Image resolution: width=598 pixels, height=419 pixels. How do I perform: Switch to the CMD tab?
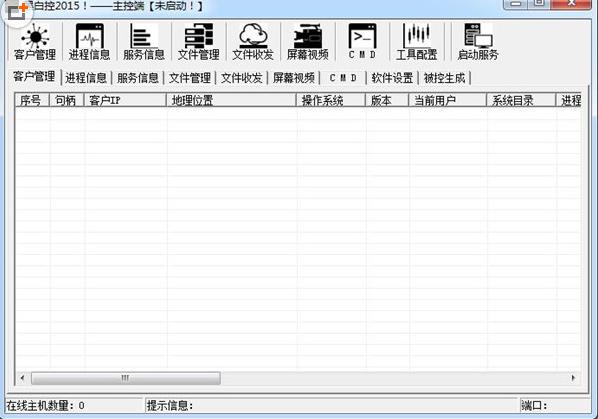[x=343, y=78]
